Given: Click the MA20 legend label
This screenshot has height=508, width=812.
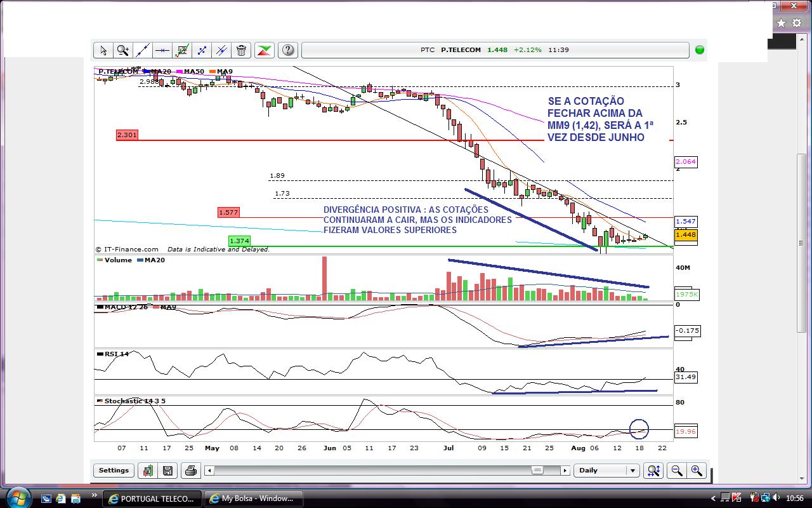Looking at the screenshot, I should (160, 72).
